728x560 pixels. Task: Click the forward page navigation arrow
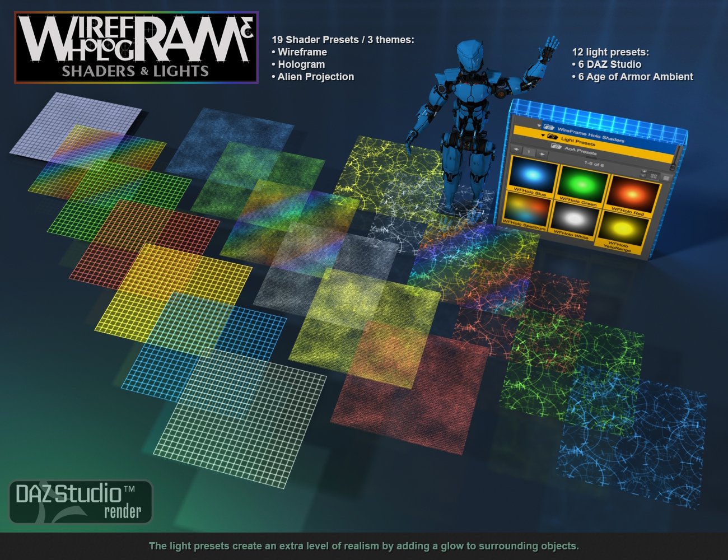coord(542,154)
